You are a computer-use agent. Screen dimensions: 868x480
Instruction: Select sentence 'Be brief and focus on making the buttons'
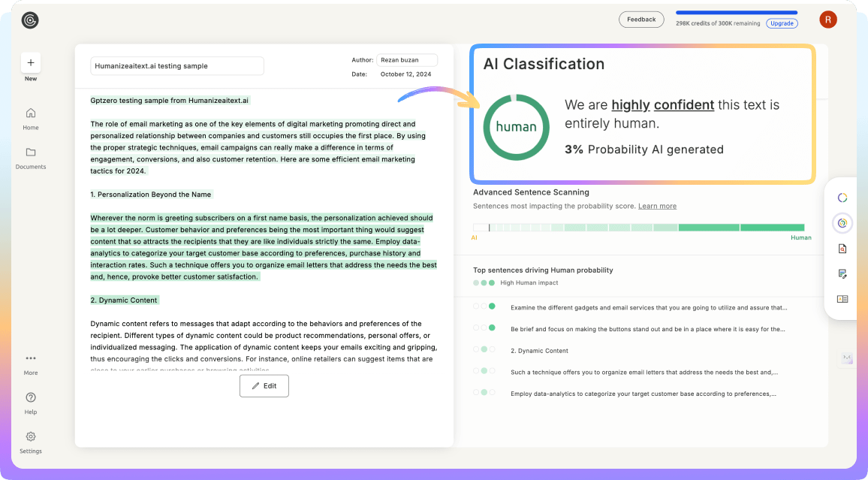click(648, 329)
